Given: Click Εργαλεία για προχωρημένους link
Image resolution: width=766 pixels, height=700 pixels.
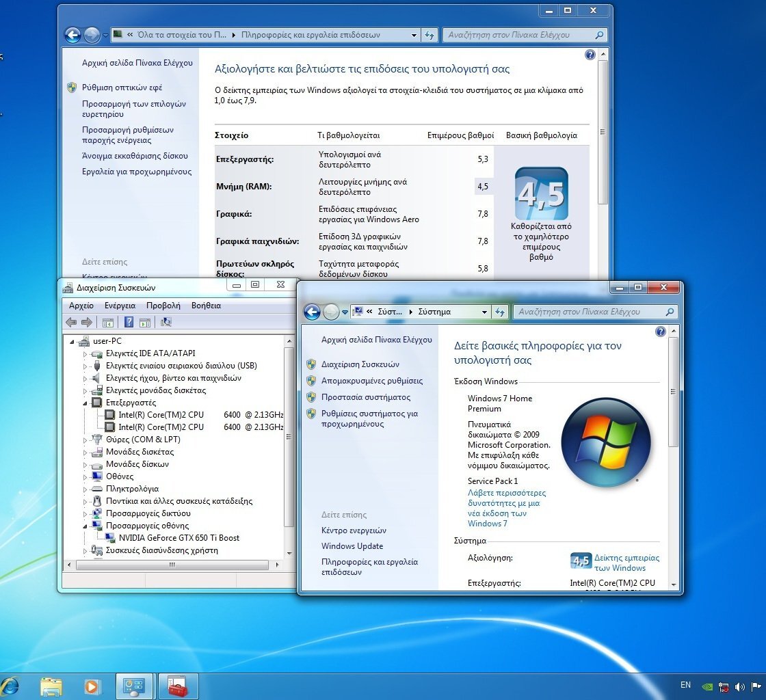Looking at the screenshot, I should (x=137, y=172).
